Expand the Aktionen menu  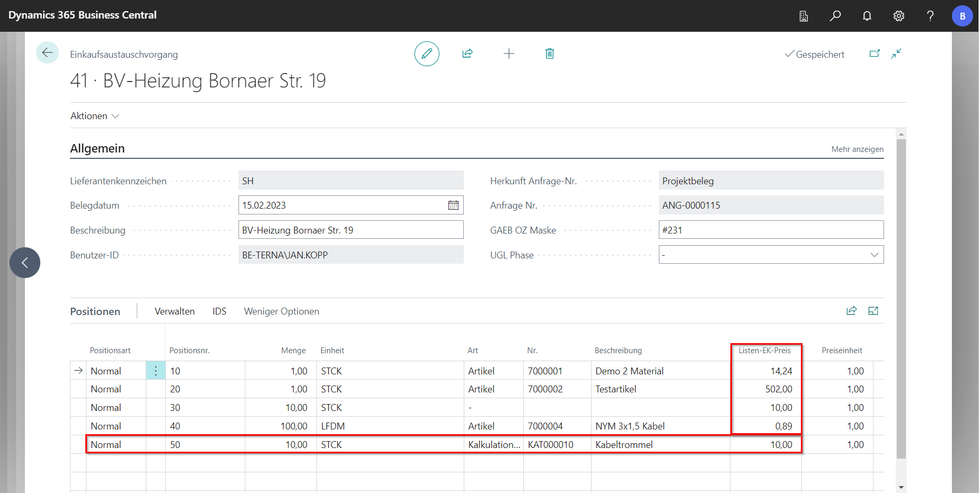(x=95, y=116)
